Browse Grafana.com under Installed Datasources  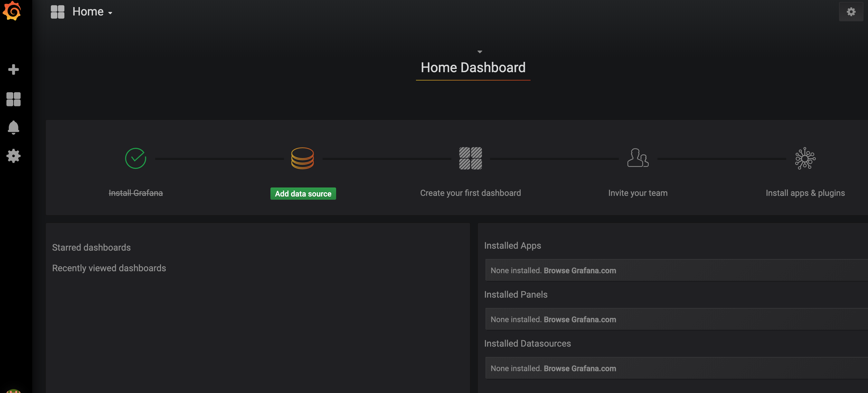click(x=580, y=368)
